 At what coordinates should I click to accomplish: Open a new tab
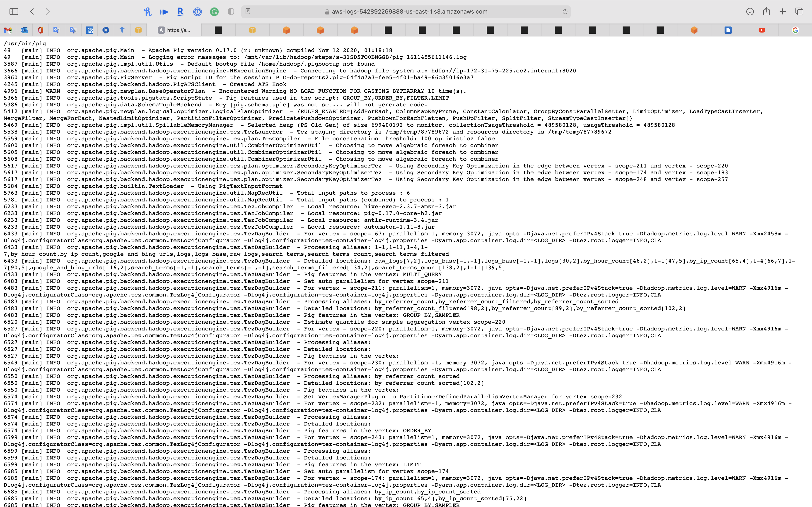[x=783, y=12]
